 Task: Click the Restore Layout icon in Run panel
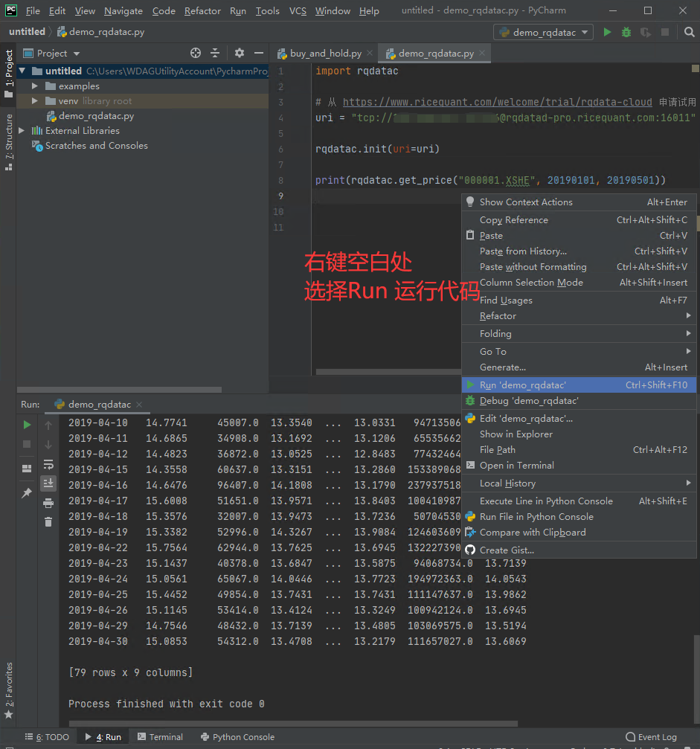(x=27, y=469)
